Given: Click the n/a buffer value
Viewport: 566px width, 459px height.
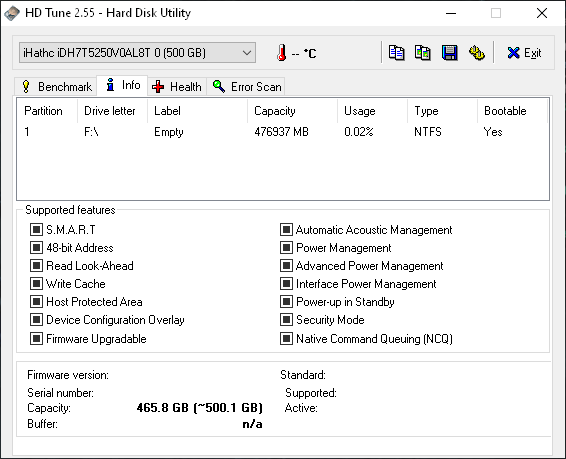Looking at the screenshot, I should [x=252, y=424].
